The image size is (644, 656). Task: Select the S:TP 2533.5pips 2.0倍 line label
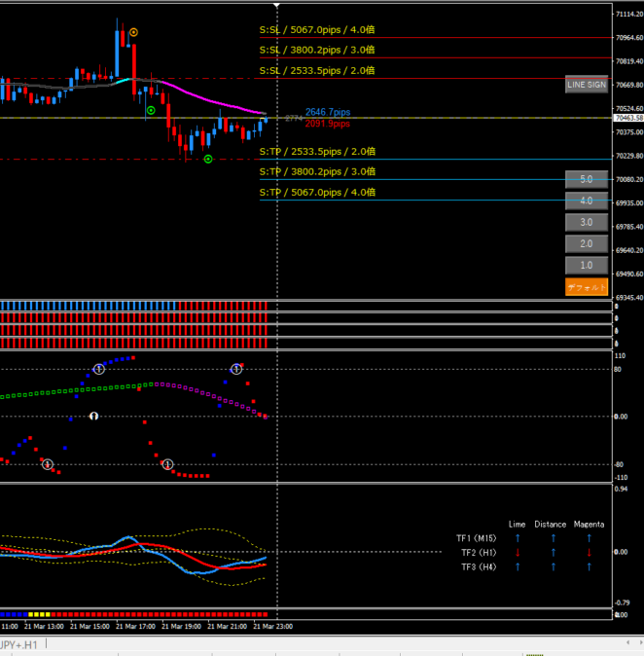[x=317, y=152]
